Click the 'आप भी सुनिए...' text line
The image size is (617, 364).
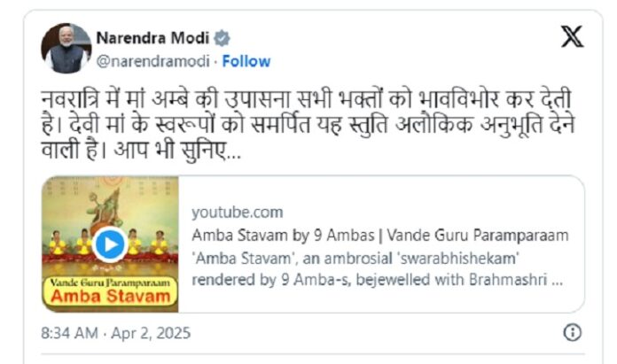pos(177,150)
